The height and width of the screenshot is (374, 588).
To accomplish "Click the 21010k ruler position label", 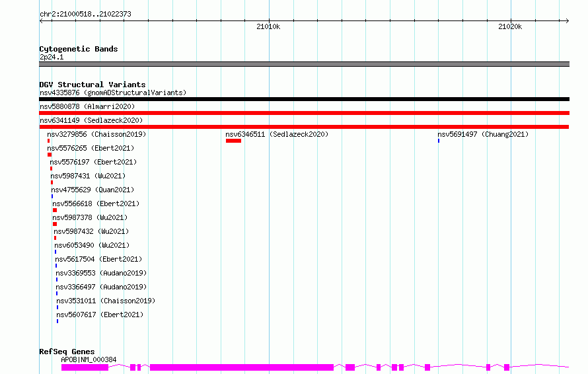I will point(268,26).
